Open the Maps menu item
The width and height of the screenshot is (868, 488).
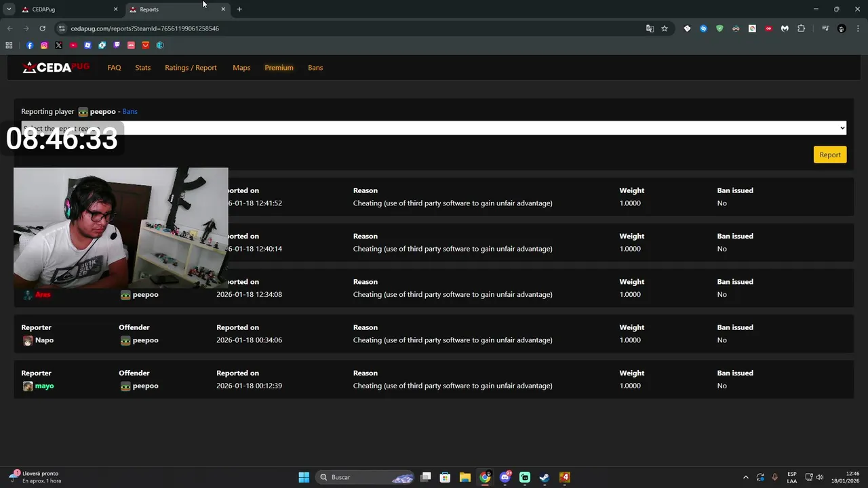[x=241, y=68]
